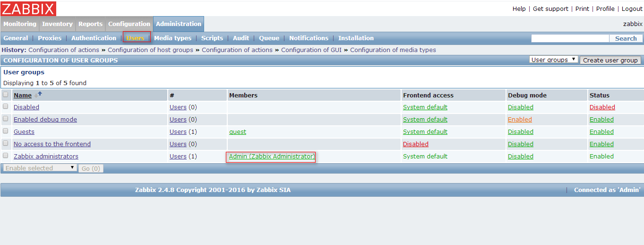644x245 pixels.
Task: Click Enabled status for Enabled debug mode group
Action: coord(601,120)
